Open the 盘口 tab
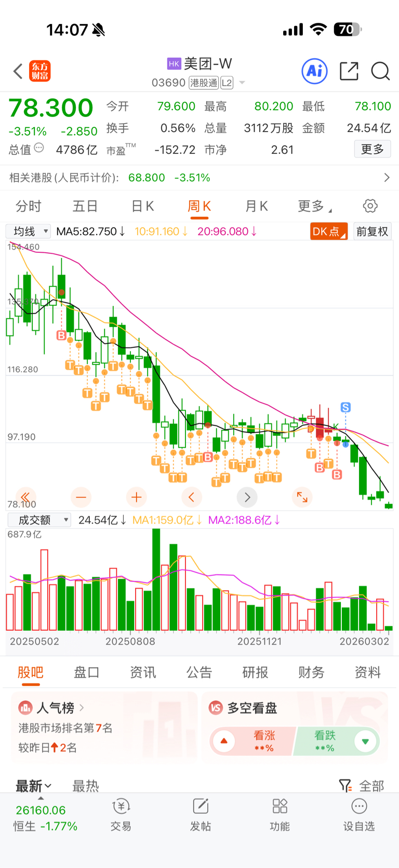Image resolution: width=399 pixels, height=868 pixels. 87,672
